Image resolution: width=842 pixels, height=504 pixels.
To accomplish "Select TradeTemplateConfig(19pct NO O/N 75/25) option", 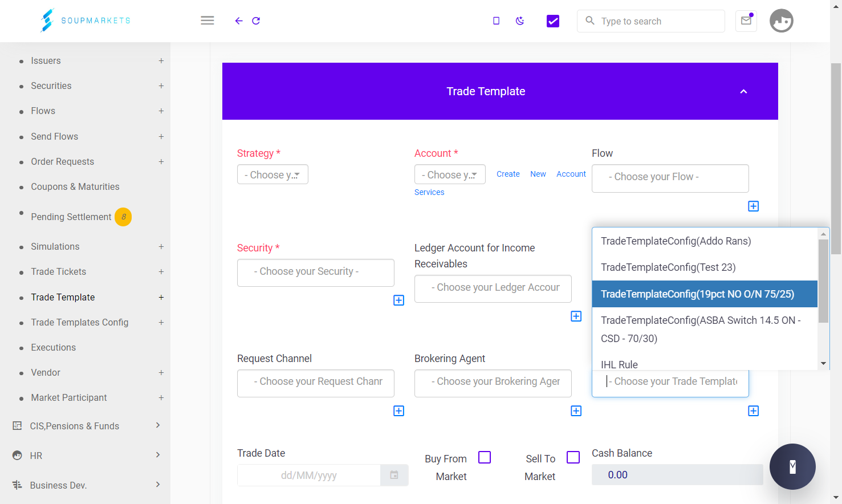I will coord(705,294).
